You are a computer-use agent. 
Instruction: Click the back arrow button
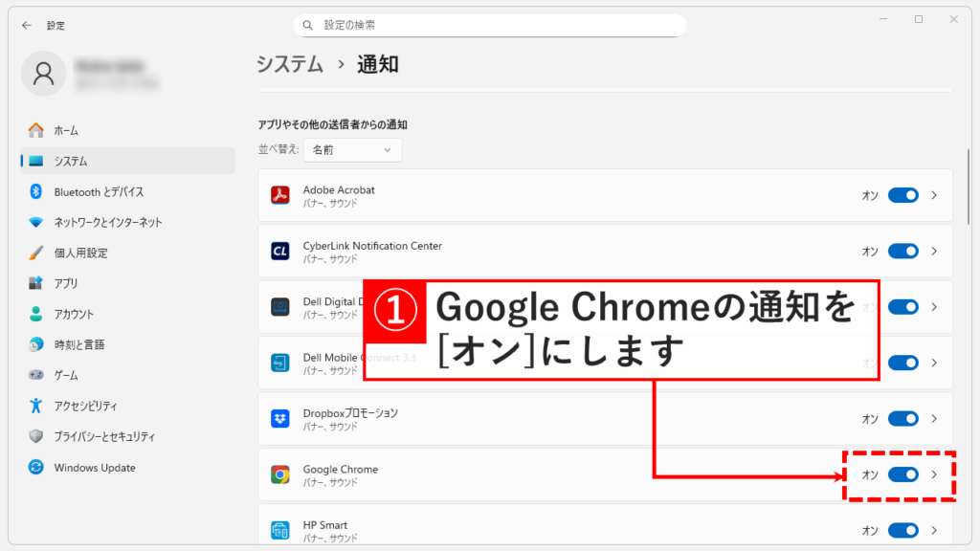coord(26,25)
